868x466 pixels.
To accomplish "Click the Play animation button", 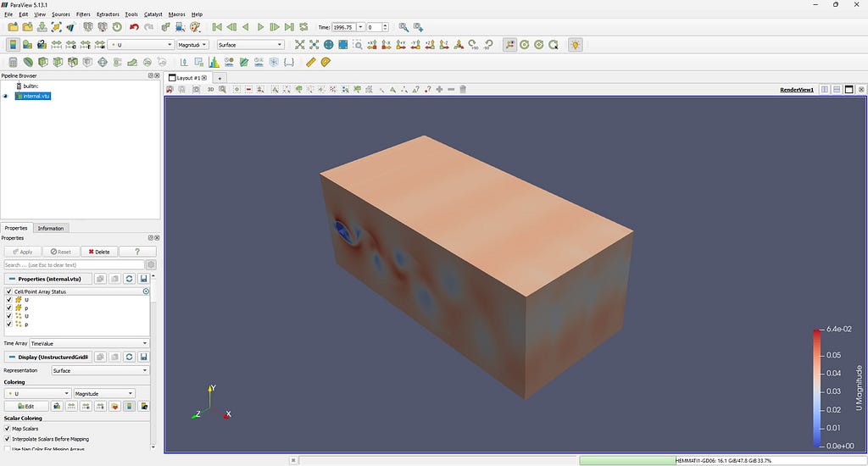I will pyautogui.click(x=260, y=27).
